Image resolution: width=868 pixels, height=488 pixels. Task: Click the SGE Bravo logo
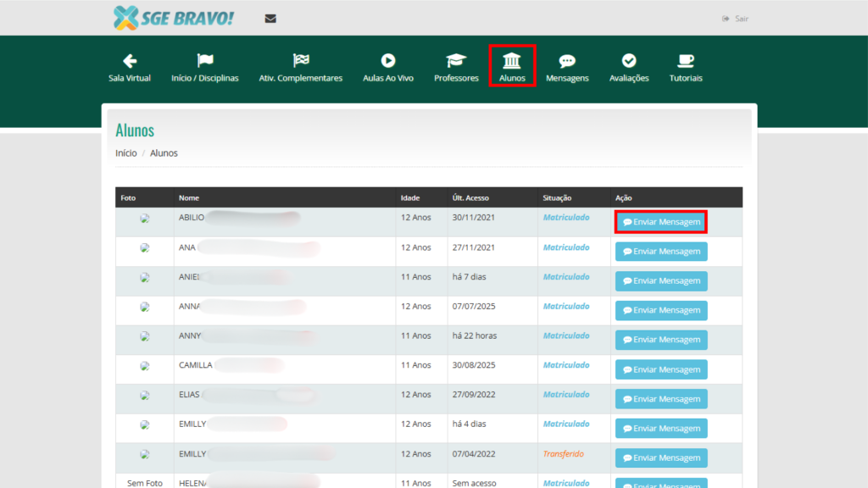point(174,17)
